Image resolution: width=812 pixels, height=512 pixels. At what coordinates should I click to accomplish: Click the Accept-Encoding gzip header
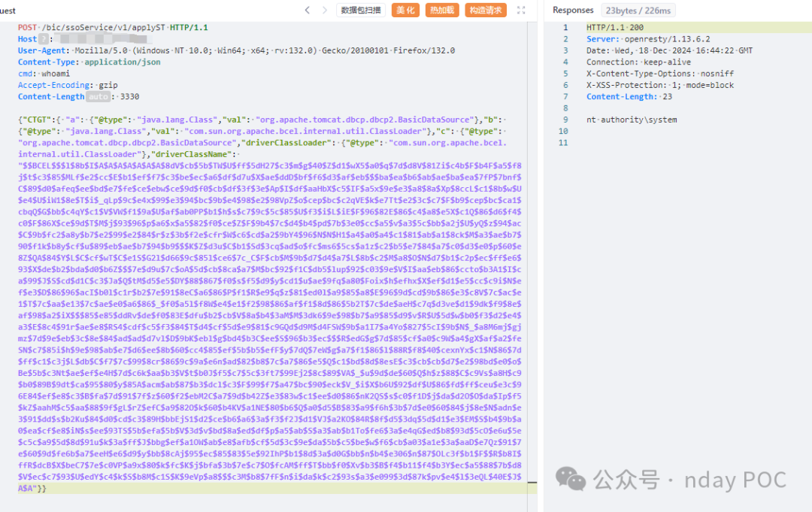(x=68, y=85)
